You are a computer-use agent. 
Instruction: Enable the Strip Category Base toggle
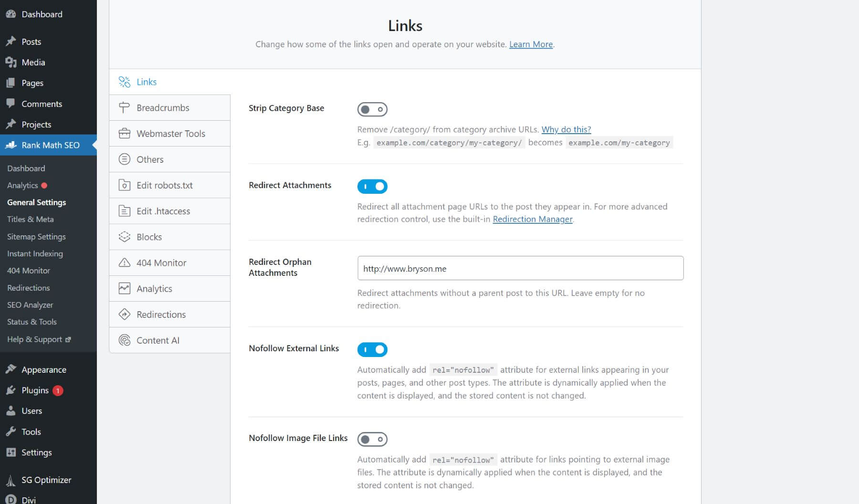pyautogui.click(x=373, y=109)
